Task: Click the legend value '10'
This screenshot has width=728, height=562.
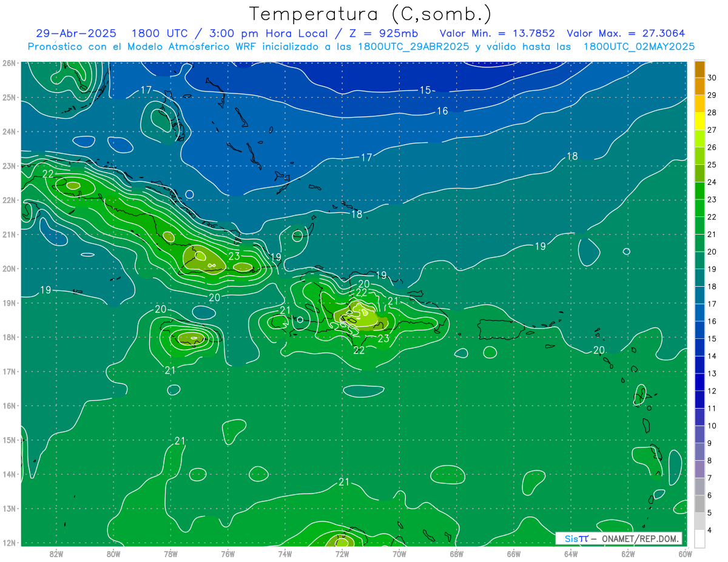Action: (712, 426)
